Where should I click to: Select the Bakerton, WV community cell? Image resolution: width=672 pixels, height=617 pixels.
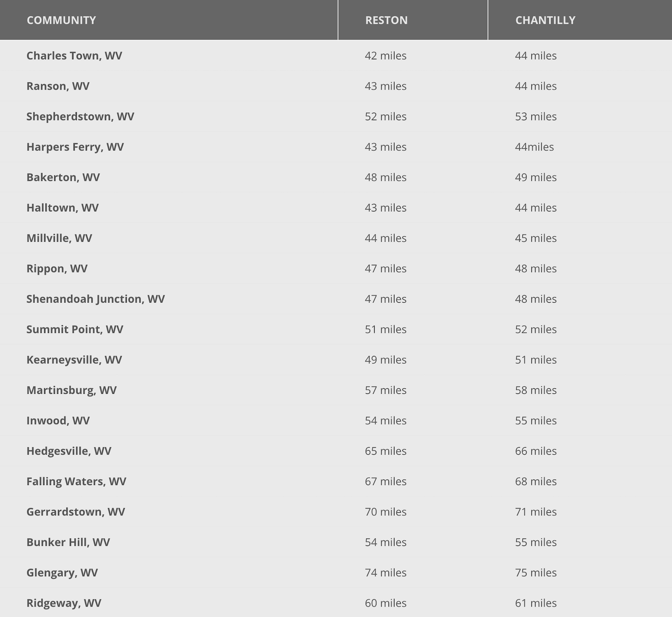click(x=63, y=177)
